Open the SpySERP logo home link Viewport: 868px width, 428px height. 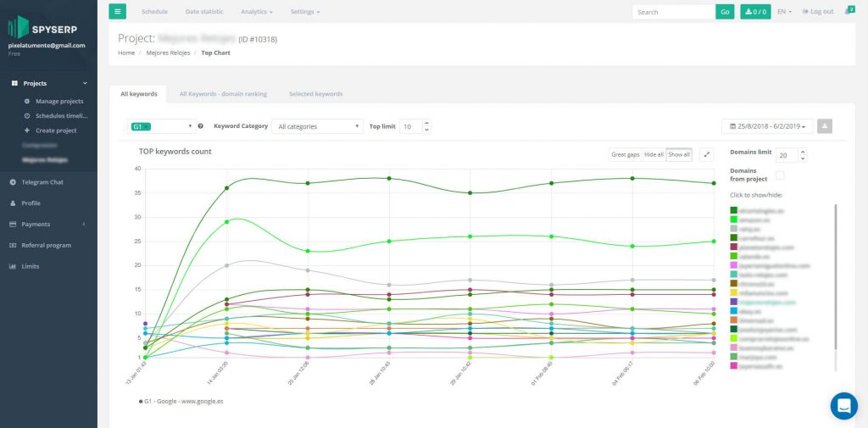click(42, 28)
